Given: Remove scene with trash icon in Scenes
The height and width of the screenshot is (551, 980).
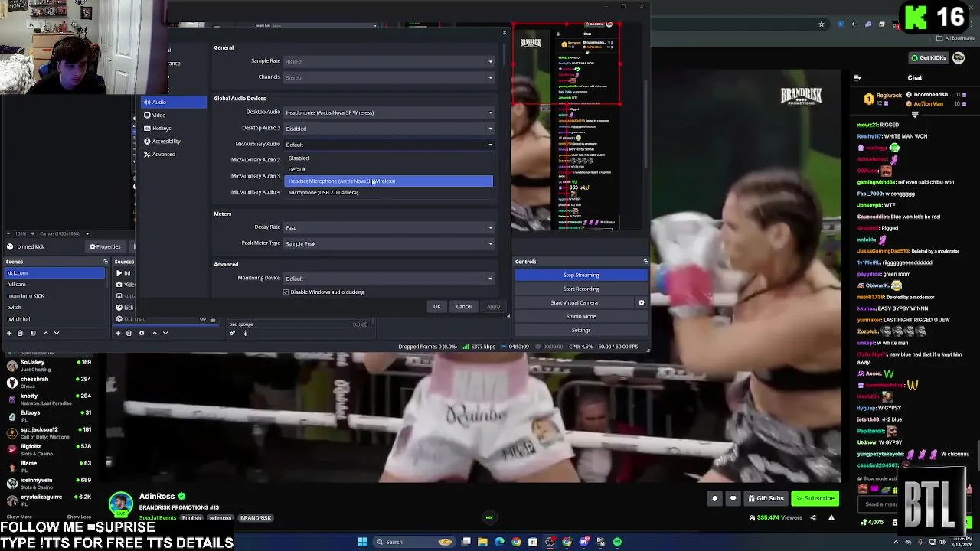Looking at the screenshot, I should coord(20,333).
